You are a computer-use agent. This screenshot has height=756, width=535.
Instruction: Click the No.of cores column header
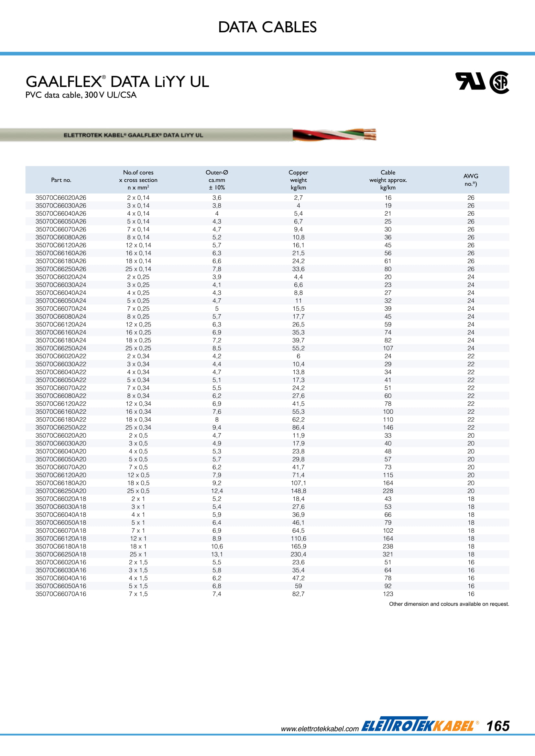[138, 180]
